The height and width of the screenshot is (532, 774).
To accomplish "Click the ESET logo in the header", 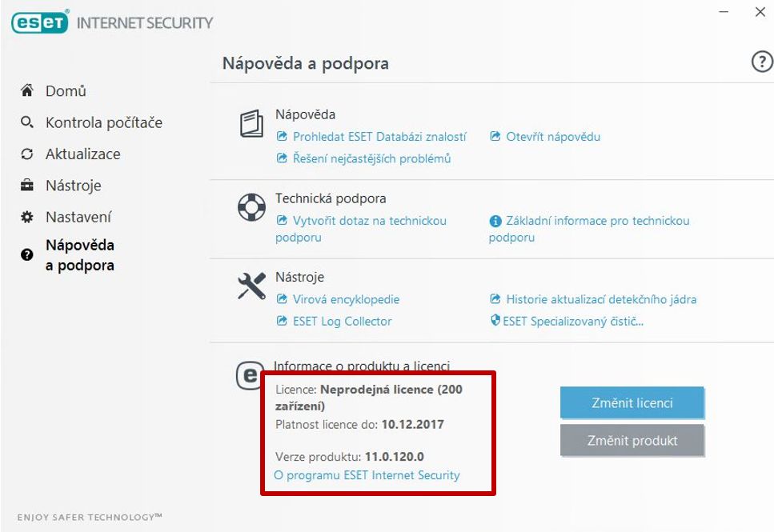I will [39, 22].
